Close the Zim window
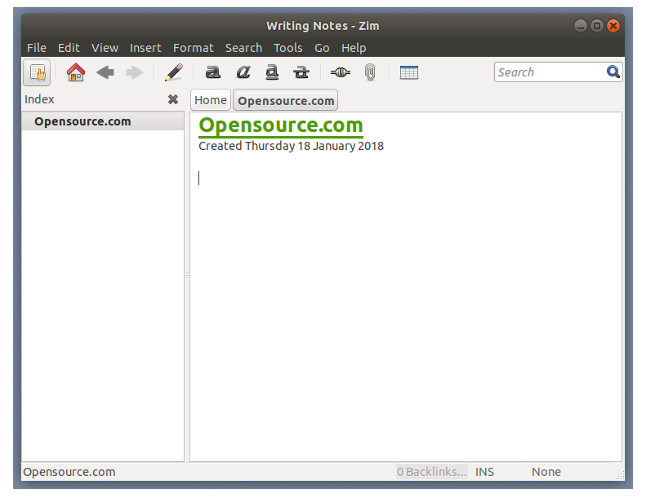Screen dimensions: 653x498 (613, 26)
